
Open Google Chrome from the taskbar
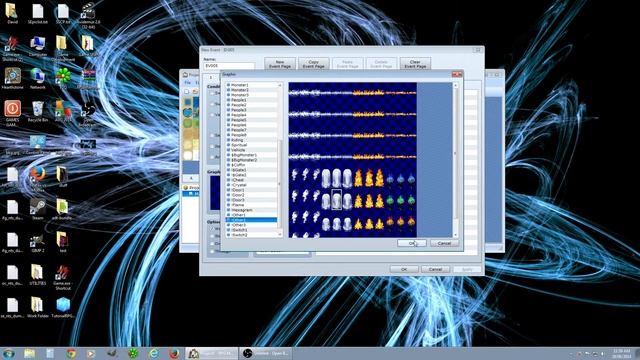[71, 353]
